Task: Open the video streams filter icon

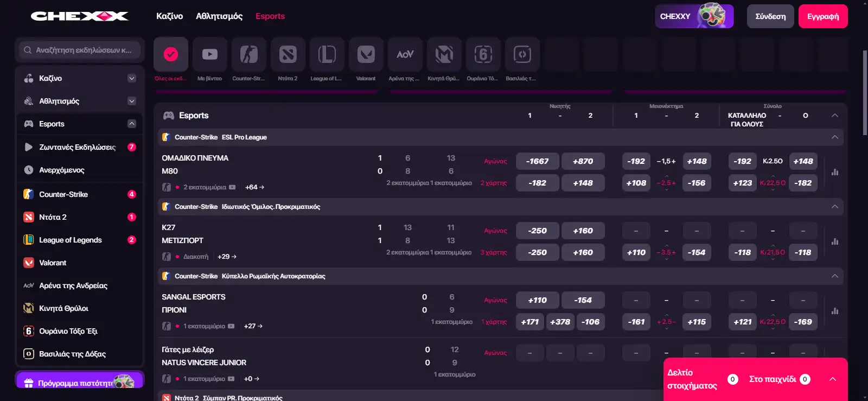Action: [x=210, y=54]
